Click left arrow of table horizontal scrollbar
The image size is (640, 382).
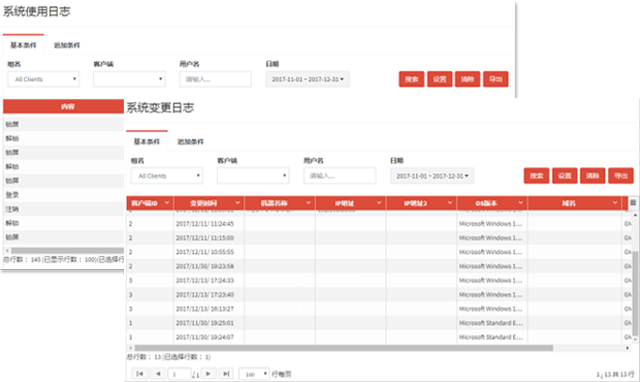(131, 348)
